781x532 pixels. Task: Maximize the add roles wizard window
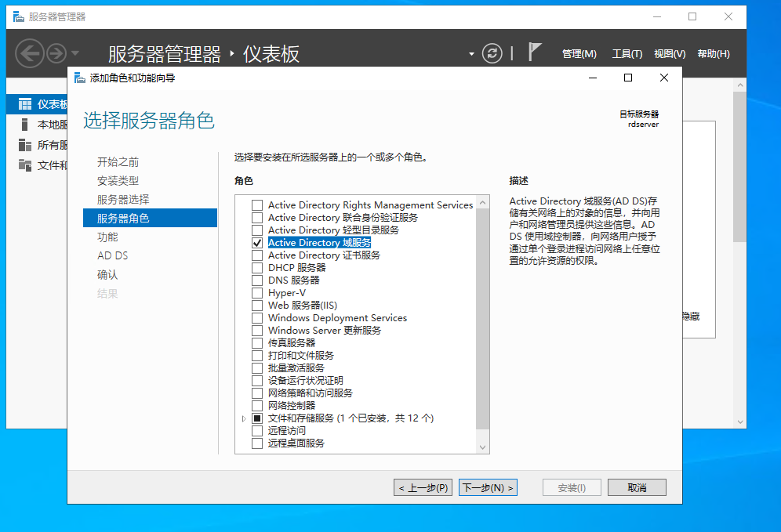pyautogui.click(x=628, y=78)
